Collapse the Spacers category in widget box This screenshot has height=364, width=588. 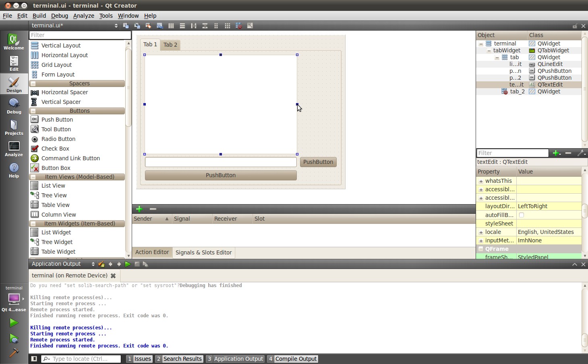tap(33, 84)
